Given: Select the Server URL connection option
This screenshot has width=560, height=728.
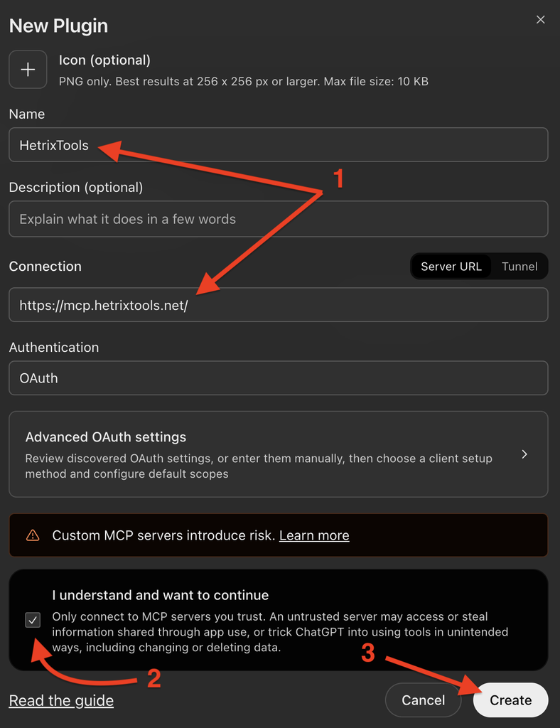Looking at the screenshot, I should (x=451, y=267).
